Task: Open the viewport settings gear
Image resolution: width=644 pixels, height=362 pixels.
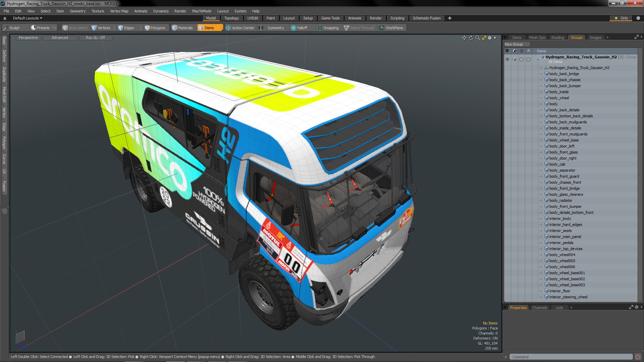Action: (490, 38)
